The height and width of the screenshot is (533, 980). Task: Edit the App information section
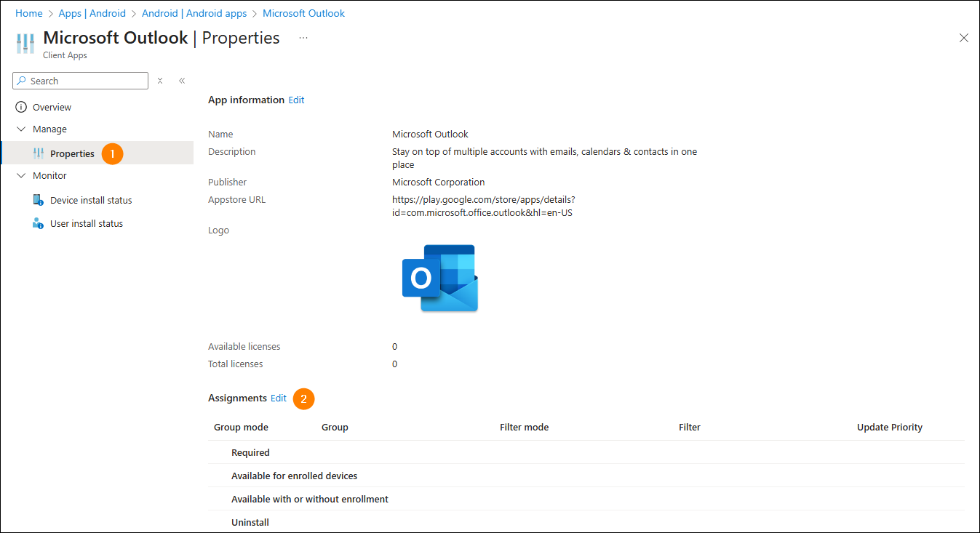tap(296, 100)
